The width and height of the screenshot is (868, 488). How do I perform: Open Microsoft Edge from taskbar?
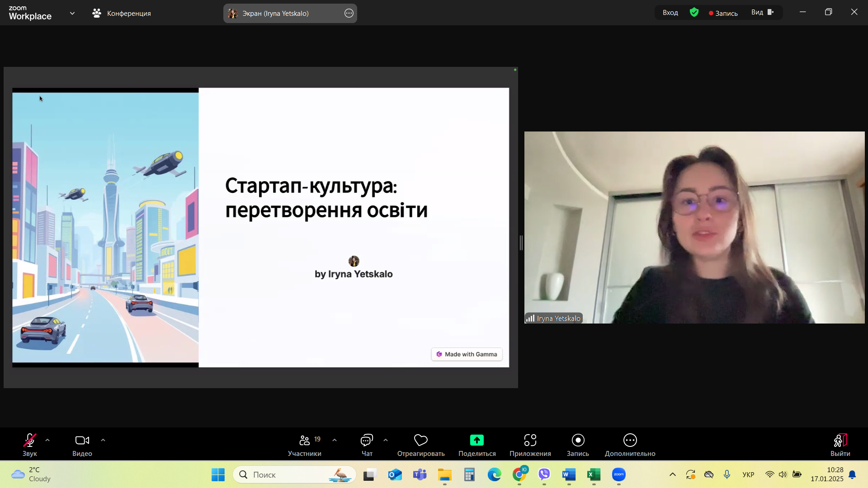[x=494, y=474]
